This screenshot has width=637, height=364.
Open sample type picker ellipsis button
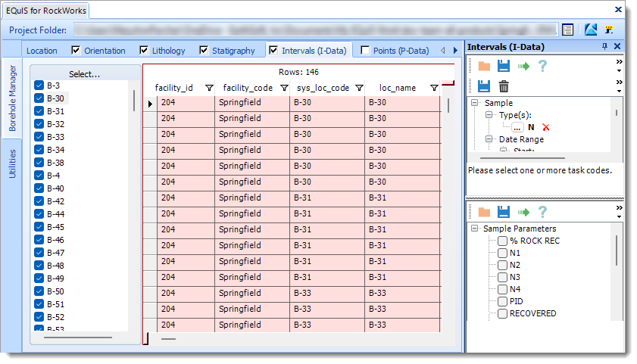[x=517, y=127]
